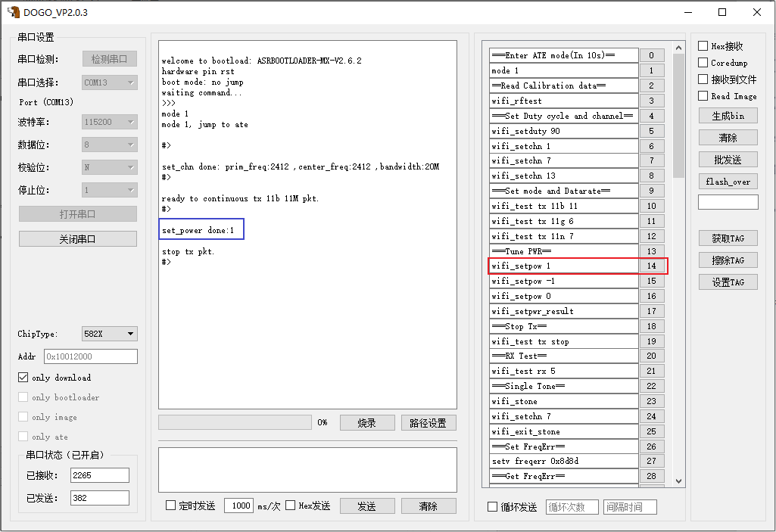Image resolution: width=776 pixels, height=532 pixels.
Task: Click the 设置TAG button
Action: coord(728,282)
